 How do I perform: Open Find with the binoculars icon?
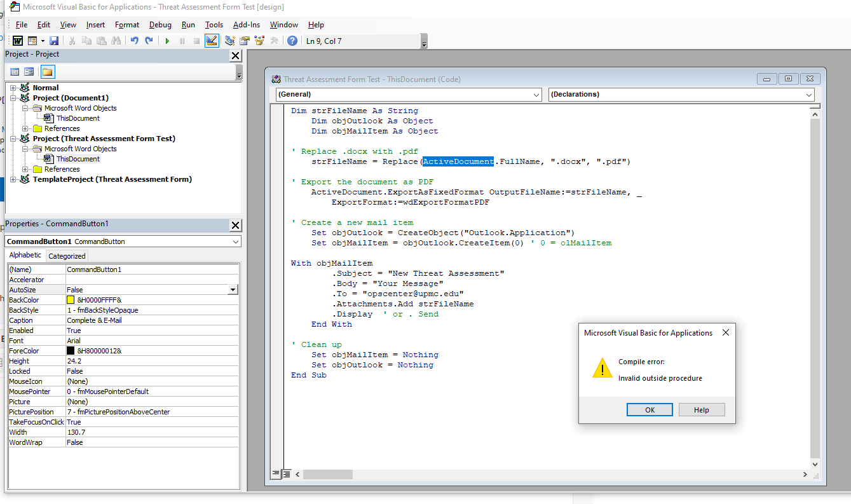click(116, 41)
